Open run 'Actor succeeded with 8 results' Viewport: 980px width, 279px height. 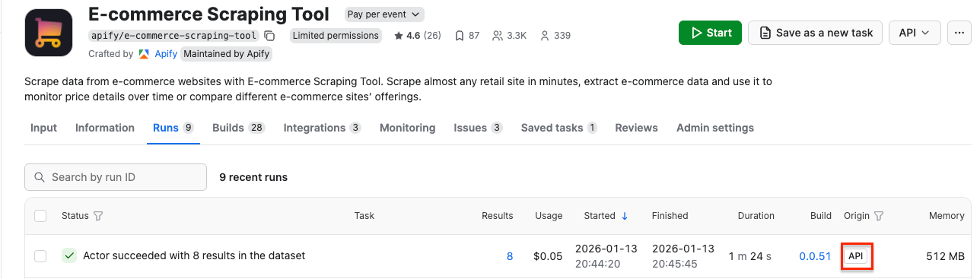pos(194,255)
